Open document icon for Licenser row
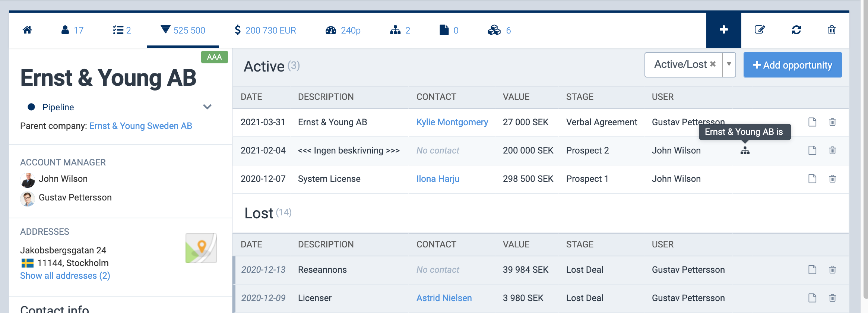The image size is (868, 313). tap(812, 298)
